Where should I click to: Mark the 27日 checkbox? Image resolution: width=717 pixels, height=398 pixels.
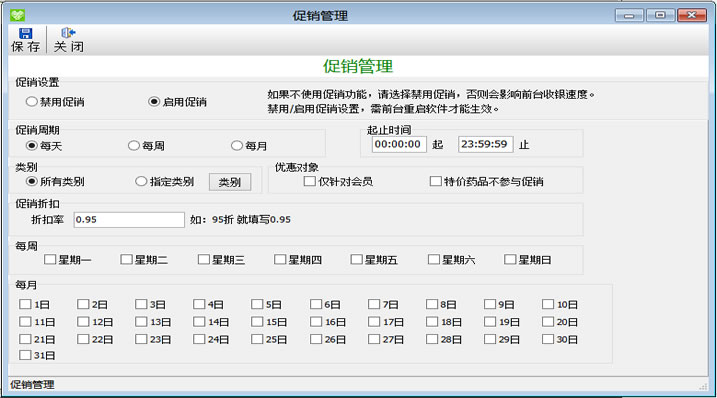tap(374, 339)
